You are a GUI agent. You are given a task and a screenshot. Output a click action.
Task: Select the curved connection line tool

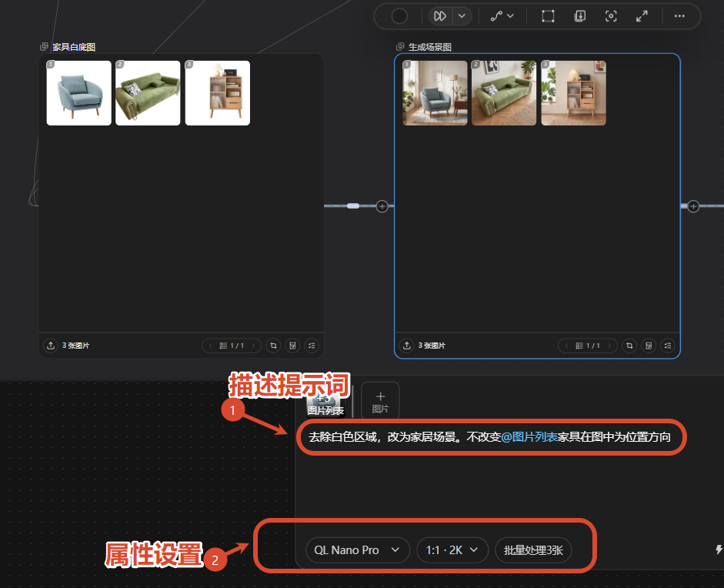pos(496,16)
